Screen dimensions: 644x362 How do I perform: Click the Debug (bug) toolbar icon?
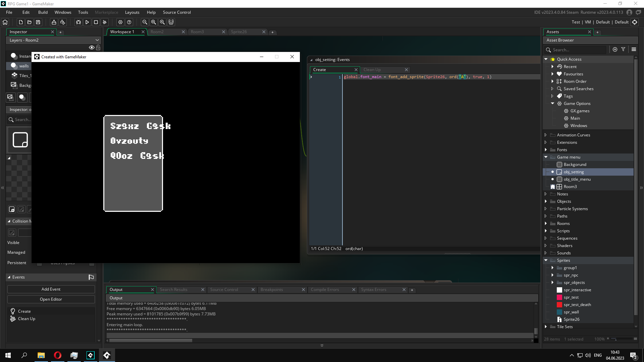pos(78,22)
